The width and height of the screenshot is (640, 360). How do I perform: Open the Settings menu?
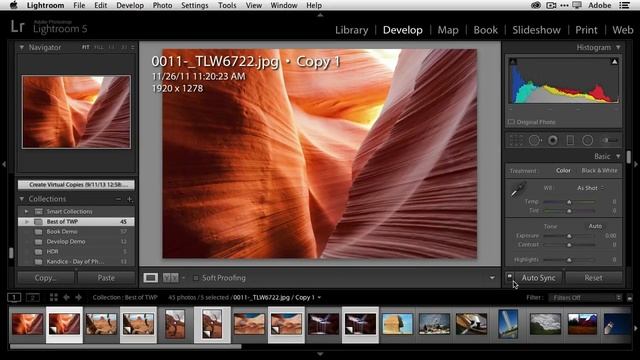point(194,5)
